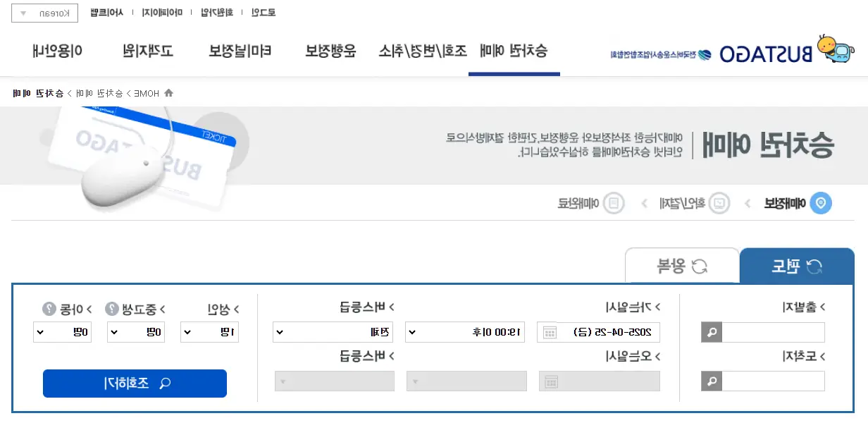868x423 pixels.
Task: Click the disabled 오는일시 calendar icon
Action: coord(550,381)
